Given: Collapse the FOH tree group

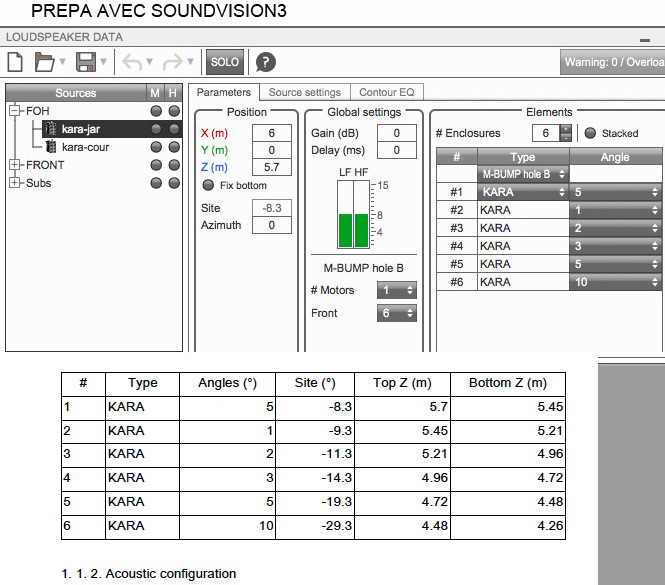Looking at the screenshot, I should click(x=14, y=111).
